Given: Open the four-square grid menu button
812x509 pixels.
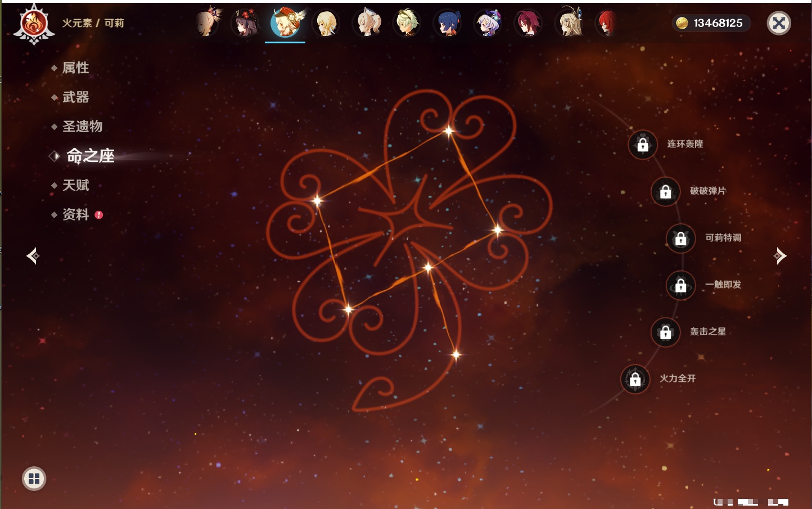Looking at the screenshot, I should 34,479.
